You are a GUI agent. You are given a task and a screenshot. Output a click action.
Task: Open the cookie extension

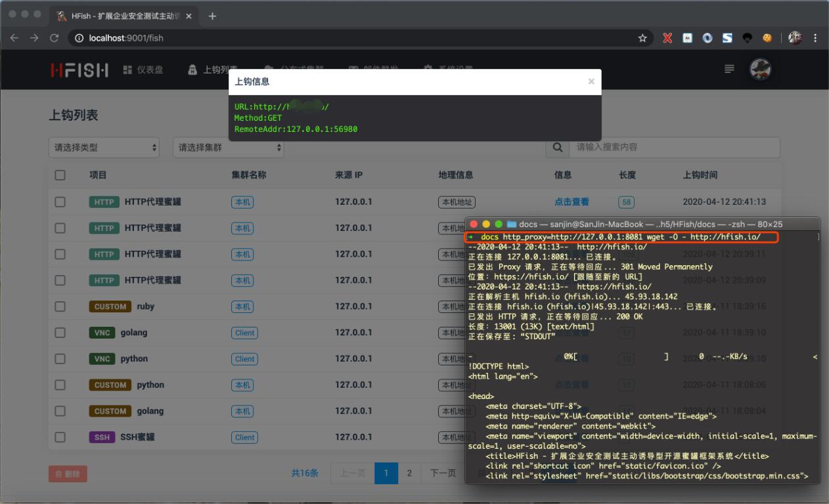coord(767,38)
